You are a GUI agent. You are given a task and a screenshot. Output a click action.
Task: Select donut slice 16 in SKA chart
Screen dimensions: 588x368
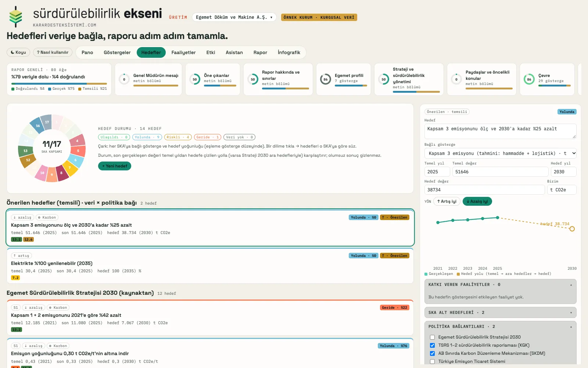38,125
